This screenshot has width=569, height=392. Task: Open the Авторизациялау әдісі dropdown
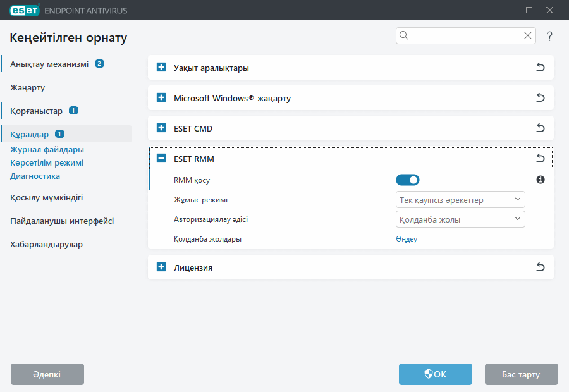[x=460, y=219]
